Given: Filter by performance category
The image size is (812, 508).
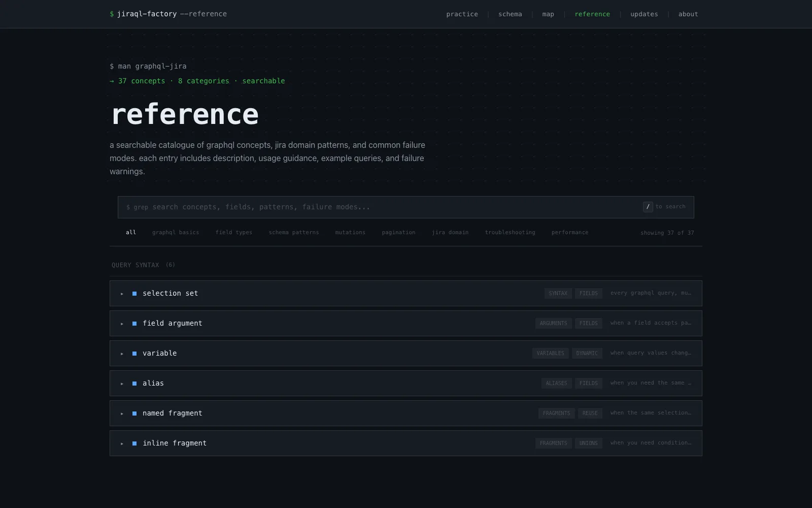Looking at the screenshot, I should click(570, 232).
